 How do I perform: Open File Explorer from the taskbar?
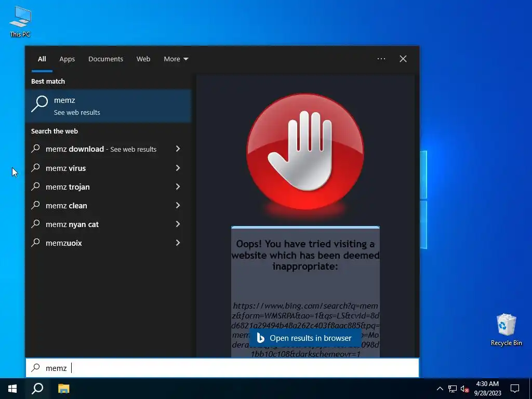[63, 389]
